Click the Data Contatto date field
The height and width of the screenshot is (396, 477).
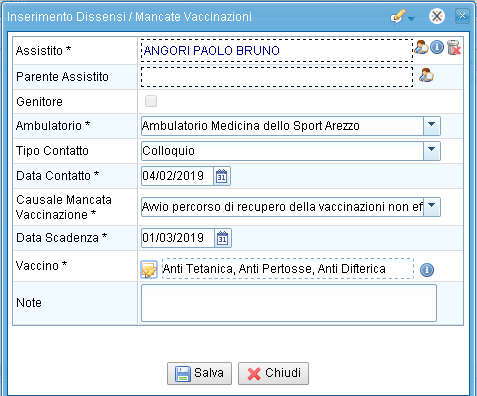177,176
